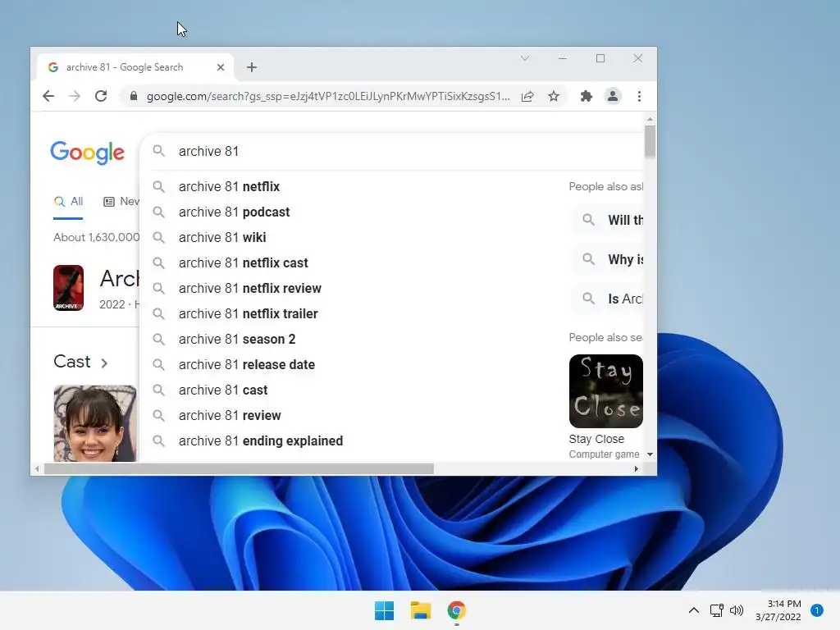Click the 'Is Arc' related question
This screenshot has height=630, width=840.
(607, 299)
